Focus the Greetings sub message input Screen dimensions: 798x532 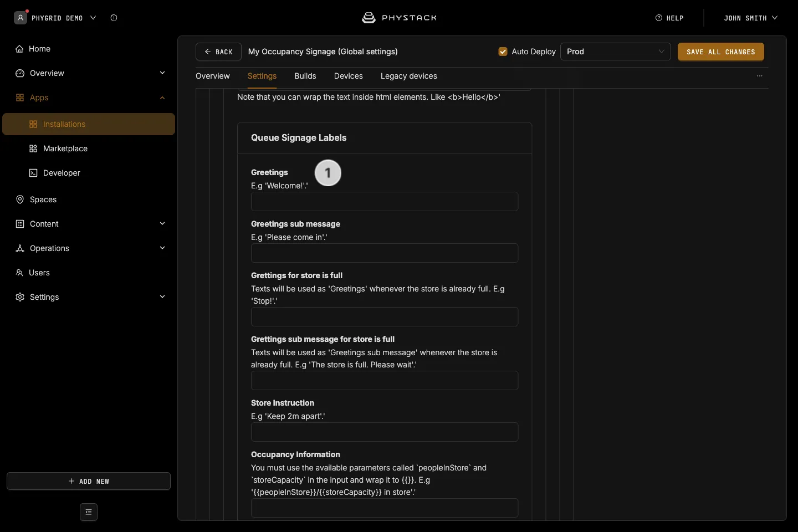point(385,253)
